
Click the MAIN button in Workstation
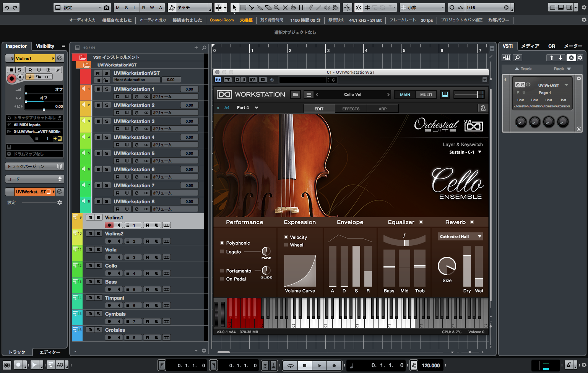point(405,94)
